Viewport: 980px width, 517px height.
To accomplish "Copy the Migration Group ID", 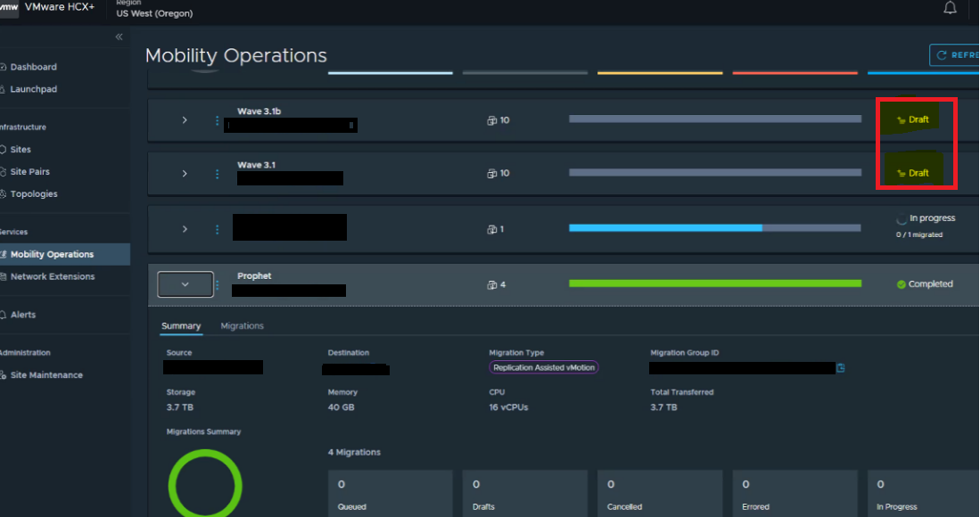I will coord(840,367).
